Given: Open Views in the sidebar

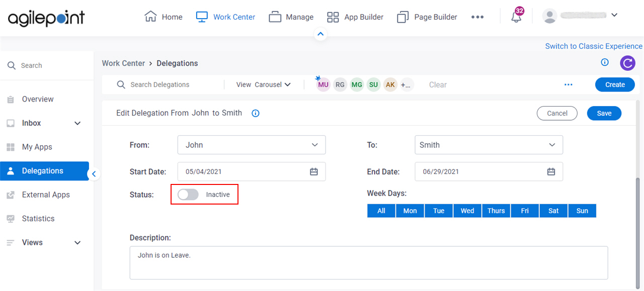Looking at the screenshot, I should tap(32, 243).
